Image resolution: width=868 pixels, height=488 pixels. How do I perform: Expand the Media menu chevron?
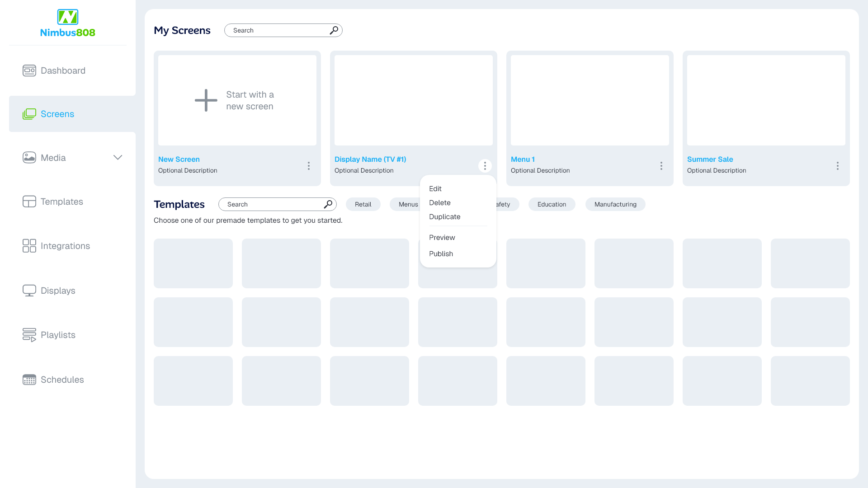(x=118, y=158)
